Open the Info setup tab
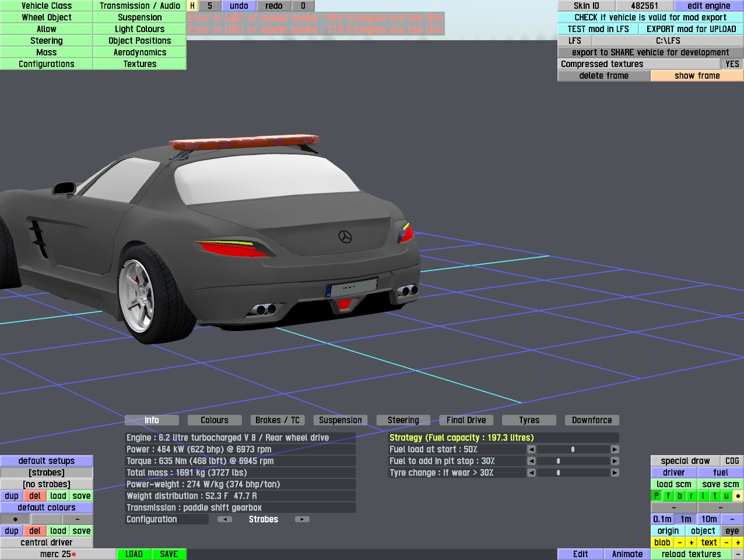 pyautogui.click(x=152, y=420)
